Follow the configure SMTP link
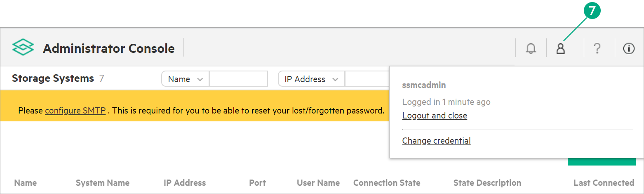Screen dimensions: 644x194 [x=75, y=111]
